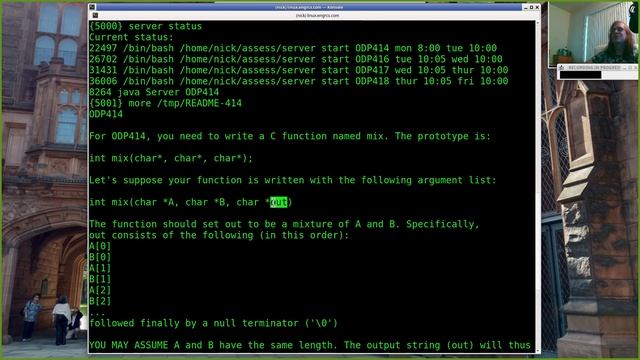The width and height of the screenshot is (640, 360).
Task: Select process line 31431 for ODP417
Action: [299, 70]
